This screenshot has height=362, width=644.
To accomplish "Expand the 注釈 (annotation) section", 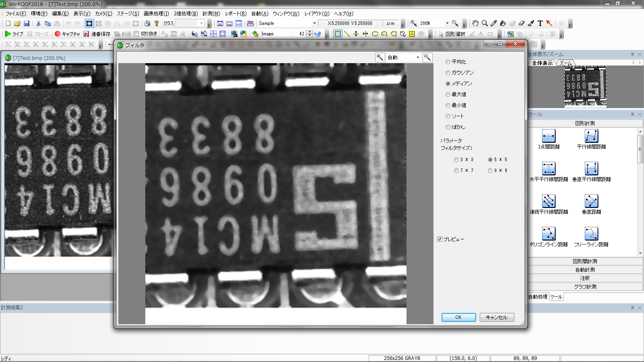I will pyautogui.click(x=585, y=278).
